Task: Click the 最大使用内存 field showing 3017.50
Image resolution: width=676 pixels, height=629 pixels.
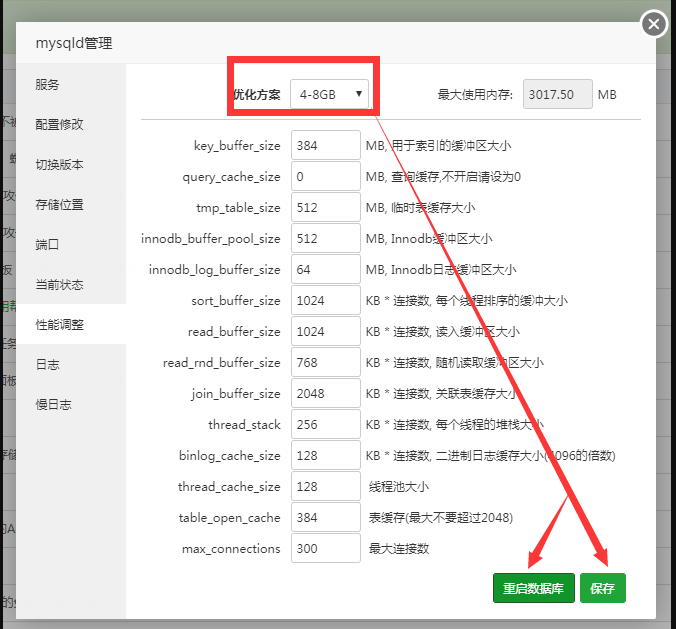Action: (x=557, y=94)
